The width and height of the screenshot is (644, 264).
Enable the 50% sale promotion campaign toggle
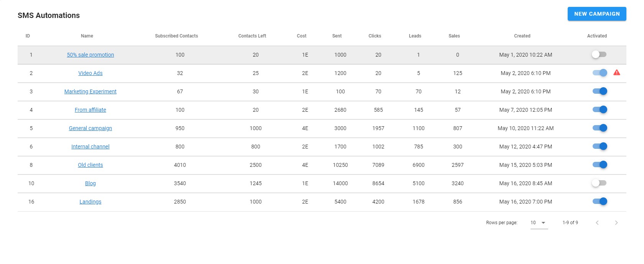[599, 54]
